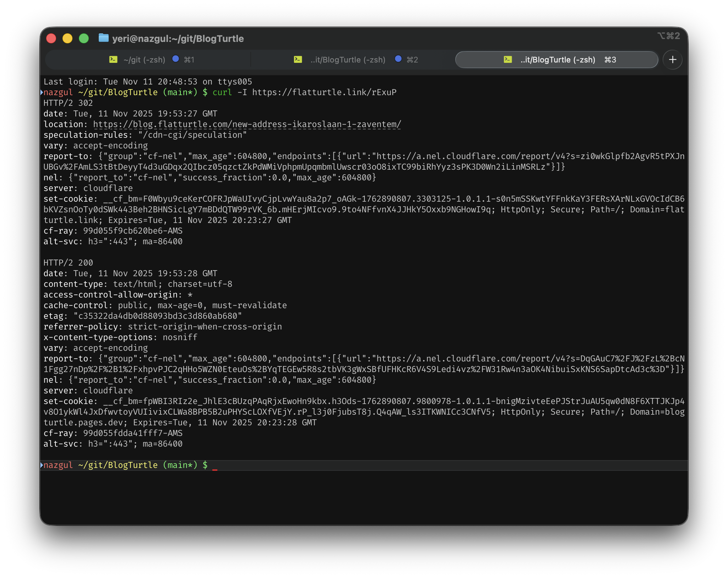Viewport: 728px width, 578px height.
Task: Click the blue activity dot next to ⌘2
Action: (x=398, y=59)
